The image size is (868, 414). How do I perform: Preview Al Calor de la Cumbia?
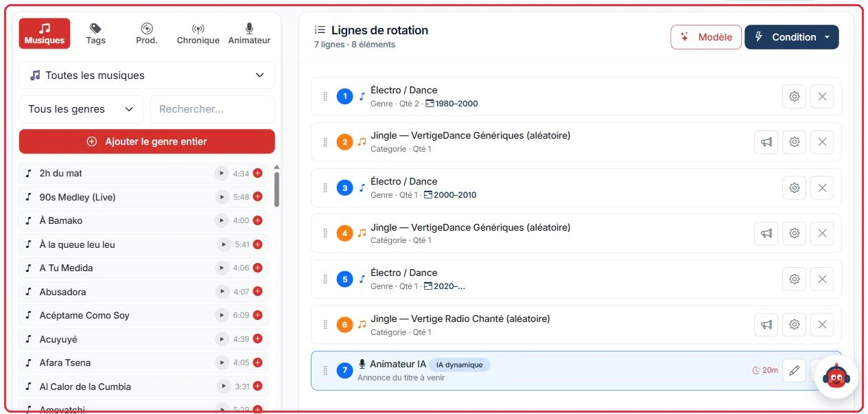[223, 387]
